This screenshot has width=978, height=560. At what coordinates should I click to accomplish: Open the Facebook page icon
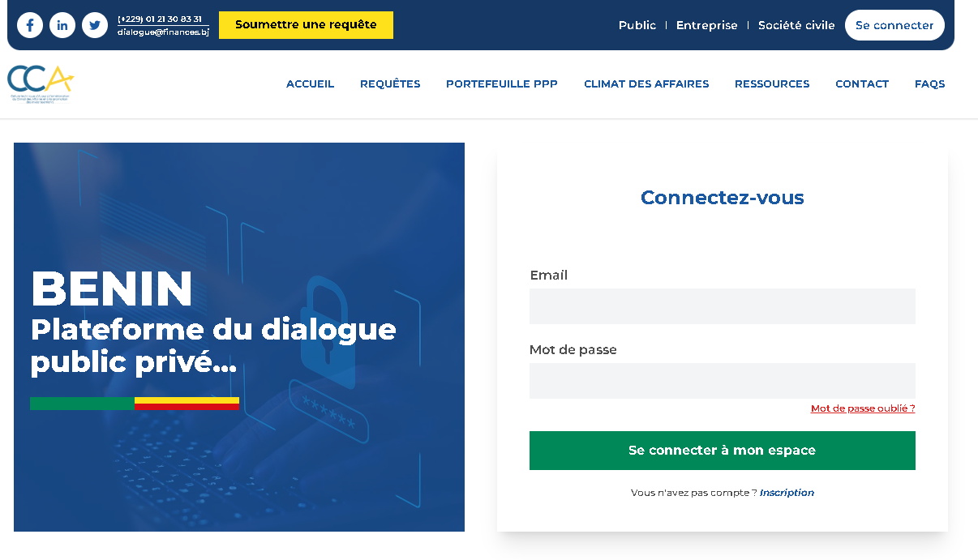coord(30,24)
